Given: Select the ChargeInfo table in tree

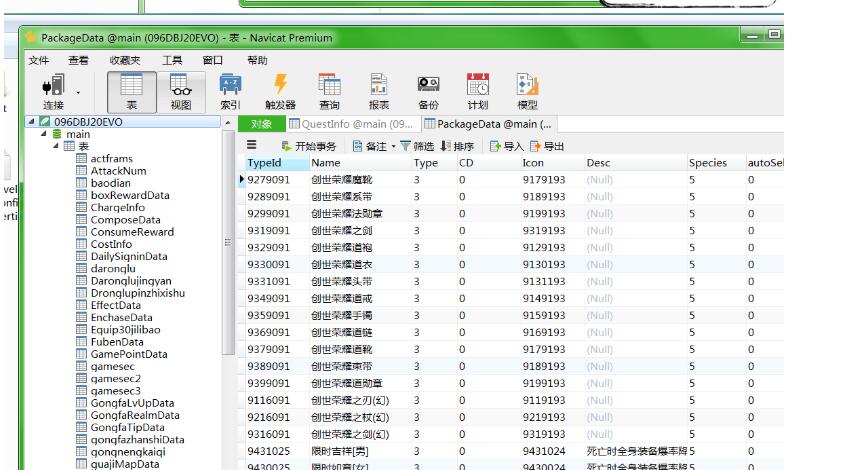Looking at the screenshot, I should (117, 208).
